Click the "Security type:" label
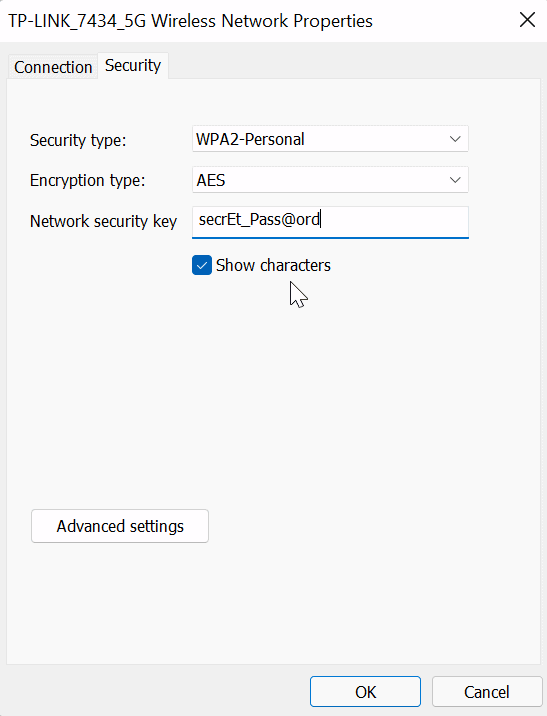 78,140
